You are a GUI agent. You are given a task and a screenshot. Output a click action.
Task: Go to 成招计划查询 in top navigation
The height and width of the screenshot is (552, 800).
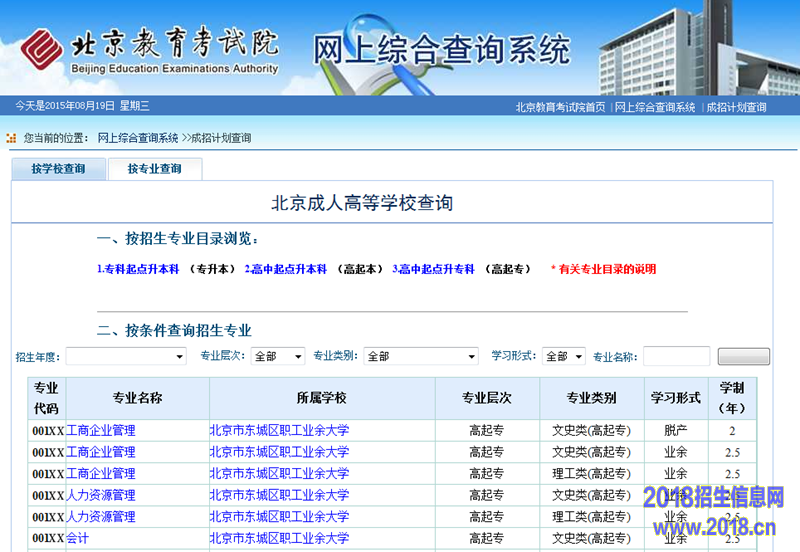tap(736, 107)
